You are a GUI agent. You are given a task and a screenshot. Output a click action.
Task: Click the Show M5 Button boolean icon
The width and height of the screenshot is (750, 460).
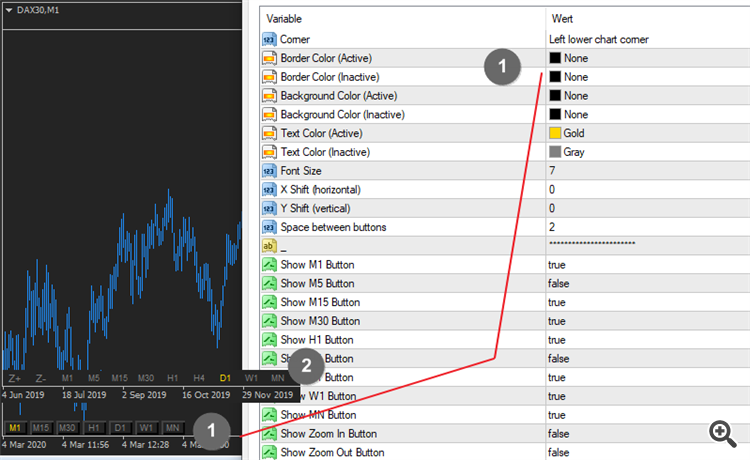(269, 284)
